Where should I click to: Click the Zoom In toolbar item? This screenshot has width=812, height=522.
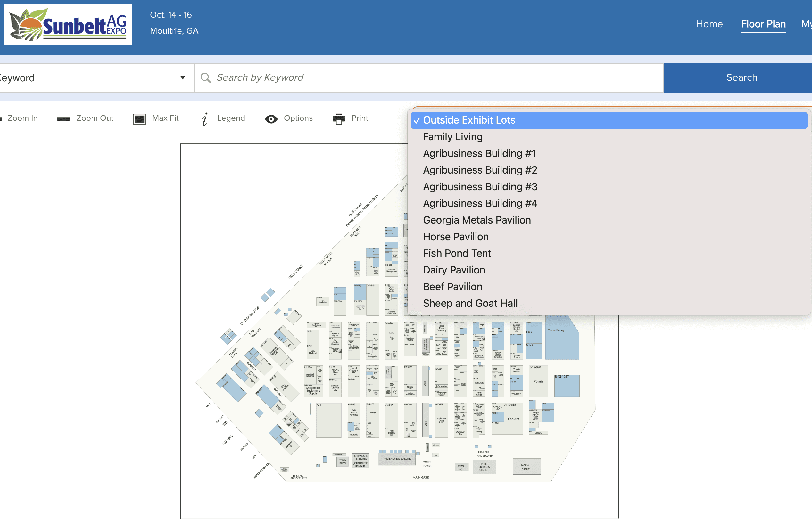[x=19, y=118]
